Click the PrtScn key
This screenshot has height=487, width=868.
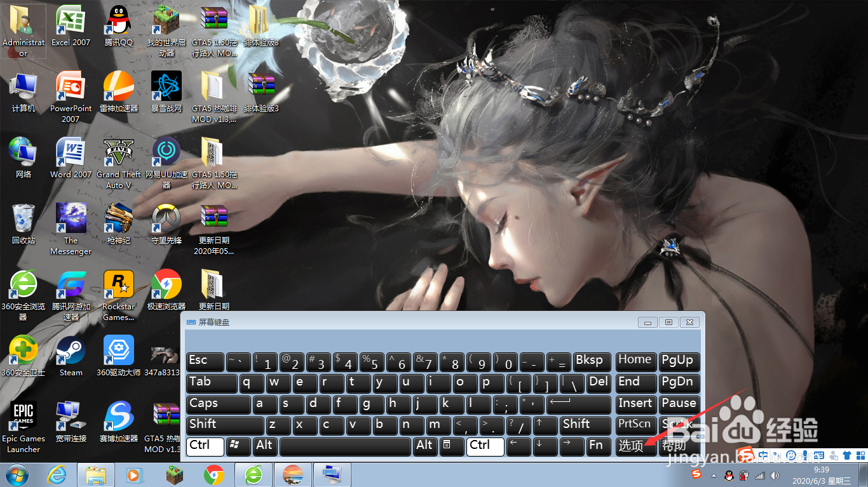(x=635, y=425)
